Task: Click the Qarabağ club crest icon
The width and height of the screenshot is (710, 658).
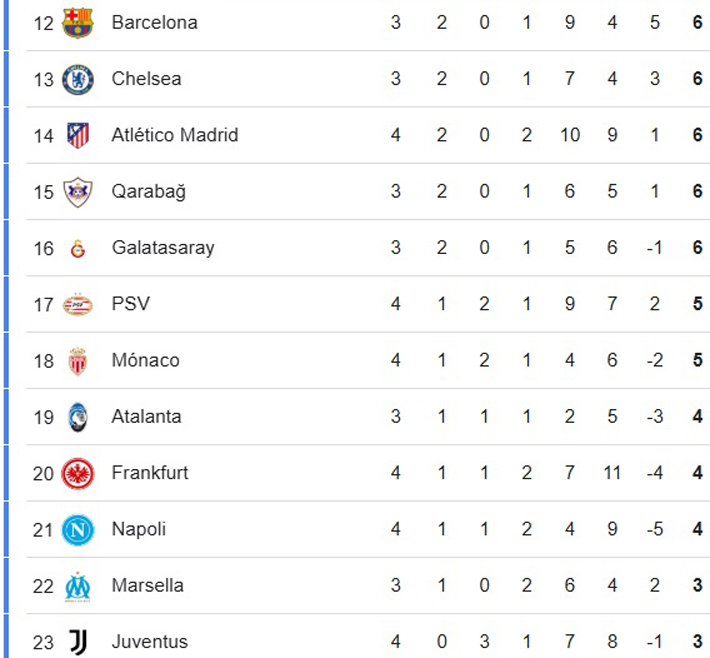Action: tap(78, 191)
